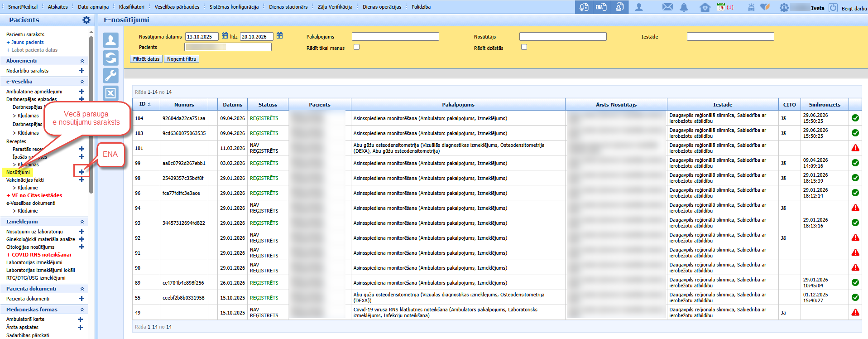The width and height of the screenshot is (868, 339).
Task: Open the voice dictation document icon
Action: point(584,7)
